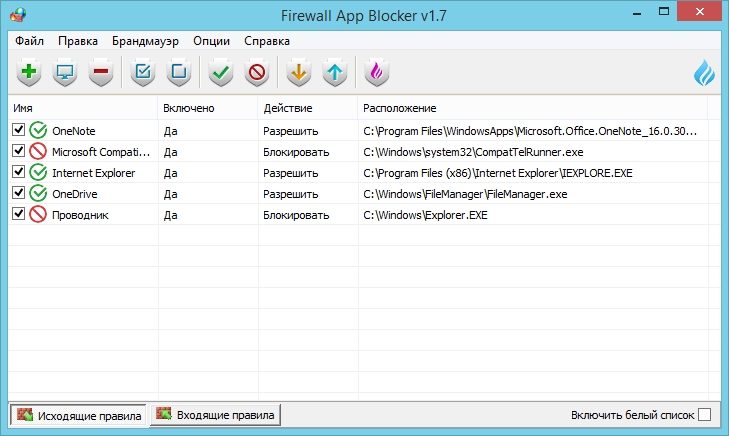
Task: Switch to the Входящие правила tab
Action: (214, 414)
